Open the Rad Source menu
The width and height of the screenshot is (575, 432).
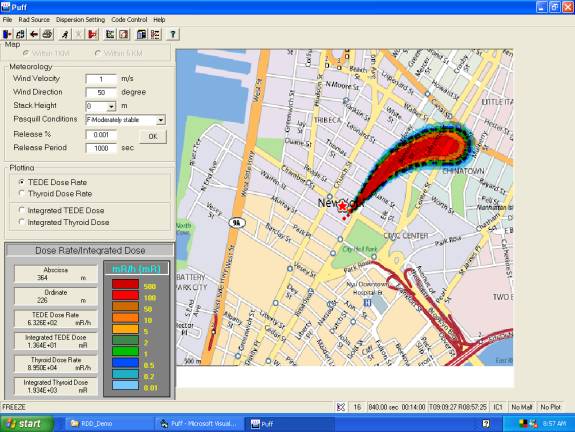point(34,20)
